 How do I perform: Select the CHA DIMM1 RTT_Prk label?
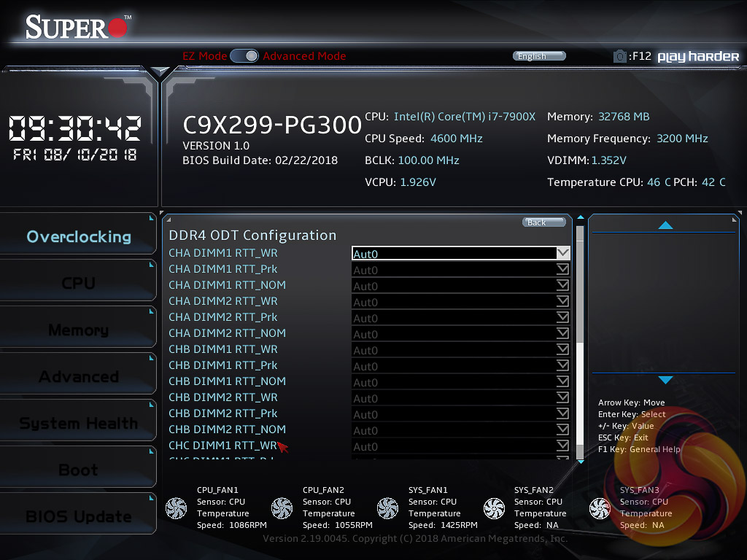[x=223, y=269]
